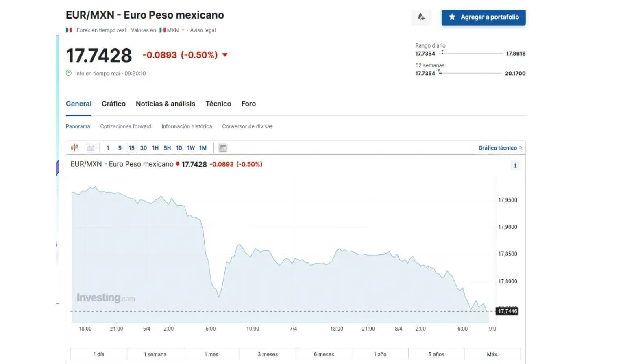Switch to the Gráfico tab
Screen dimensions: 625x364
pyautogui.click(x=113, y=104)
